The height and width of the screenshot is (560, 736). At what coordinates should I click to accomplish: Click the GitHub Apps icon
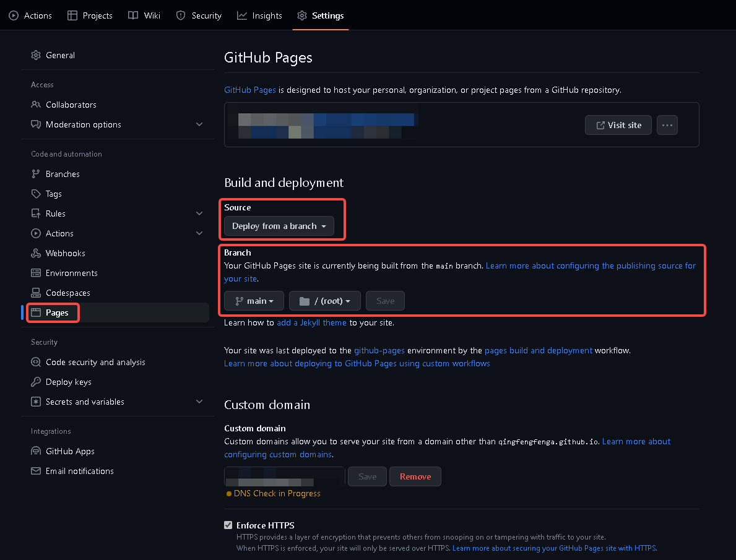click(x=36, y=451)
